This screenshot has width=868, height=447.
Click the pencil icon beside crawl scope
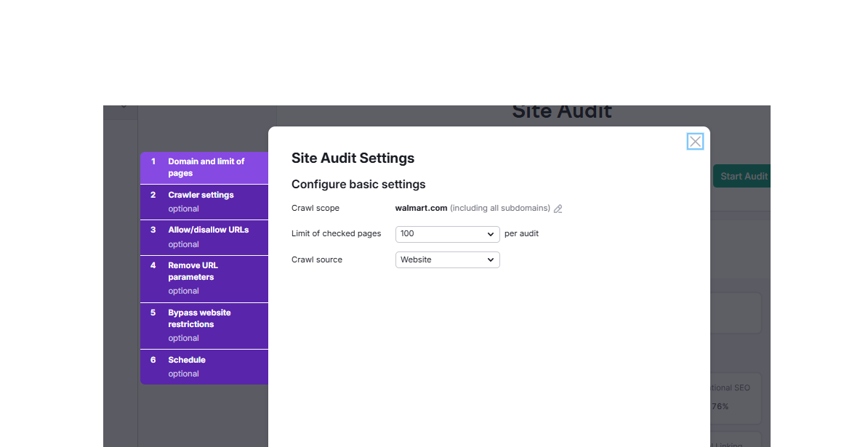click(558, 209)
